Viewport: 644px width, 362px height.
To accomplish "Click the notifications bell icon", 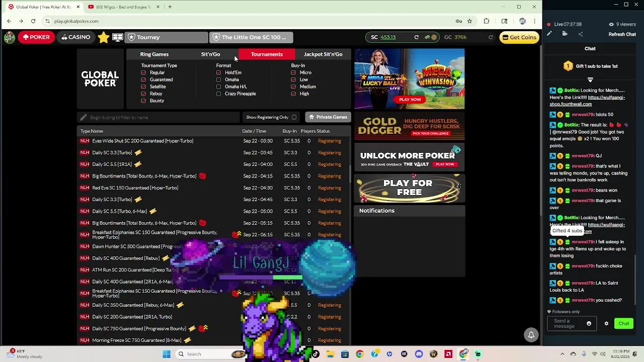I will (x=531, y=335).
